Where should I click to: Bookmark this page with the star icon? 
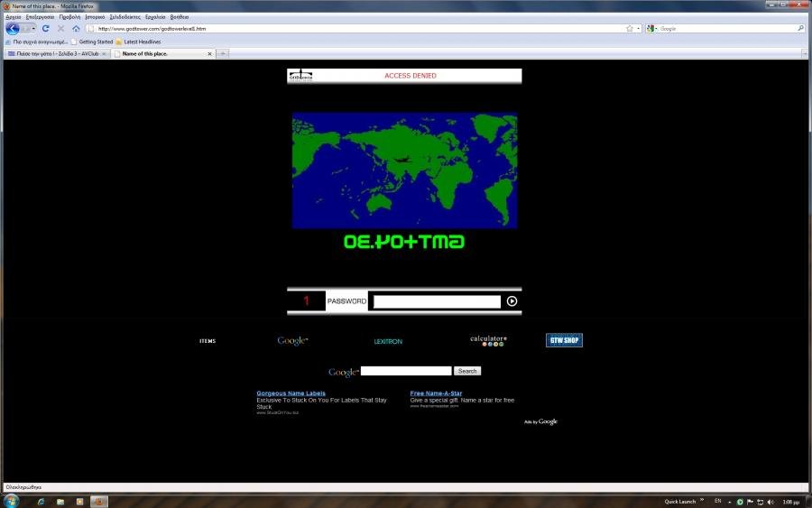(x=629, y=29)
